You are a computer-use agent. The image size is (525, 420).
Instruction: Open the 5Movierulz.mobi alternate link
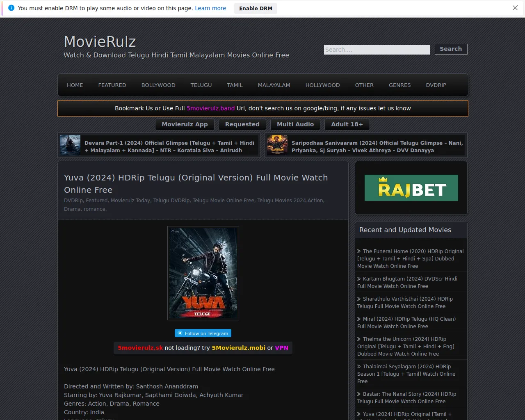[x=239, y=348]
